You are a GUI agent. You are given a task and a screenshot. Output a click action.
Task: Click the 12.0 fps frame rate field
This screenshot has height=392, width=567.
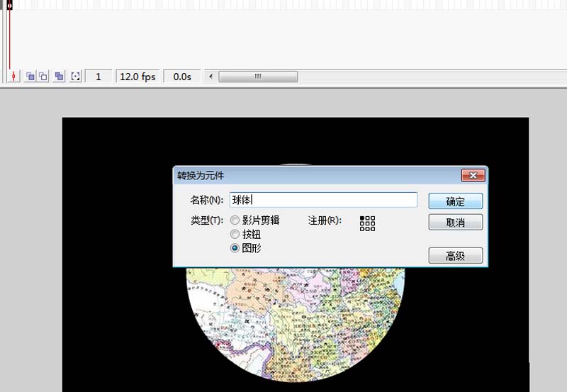(137, 77)
